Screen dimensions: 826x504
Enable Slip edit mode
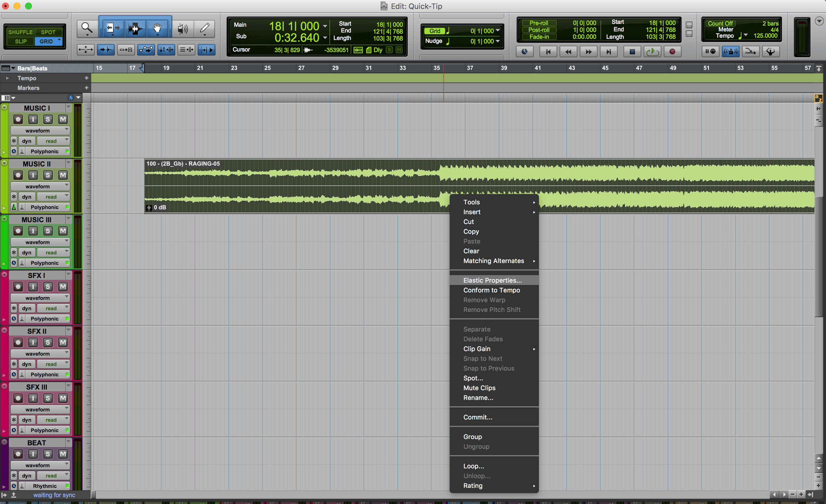[x=20, y=41]
